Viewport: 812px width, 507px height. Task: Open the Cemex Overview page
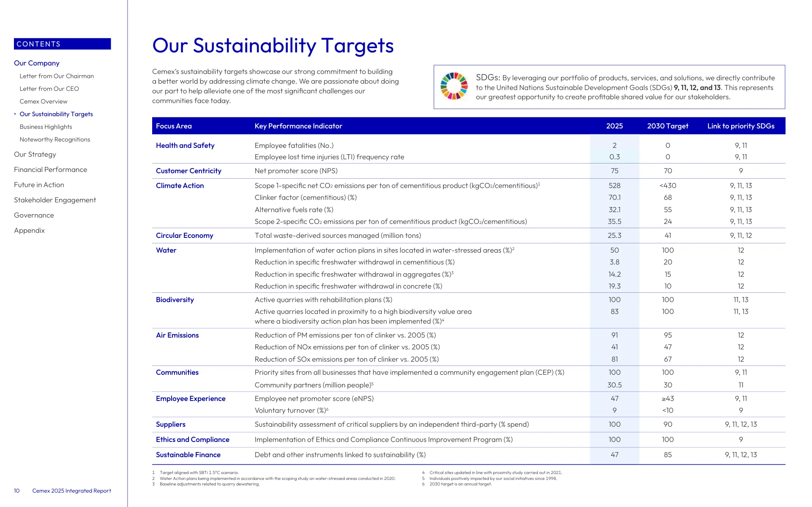pos(44,101)
